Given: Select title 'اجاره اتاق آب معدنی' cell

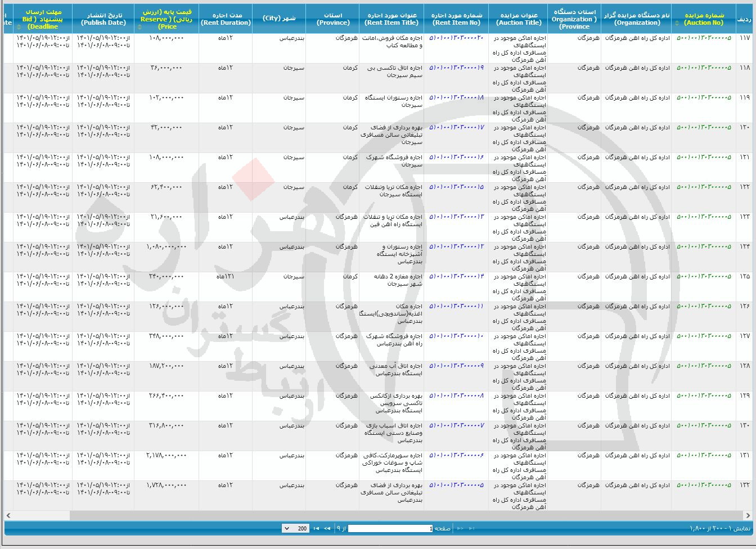Looking at the screenshot, I should click(391, 376).
